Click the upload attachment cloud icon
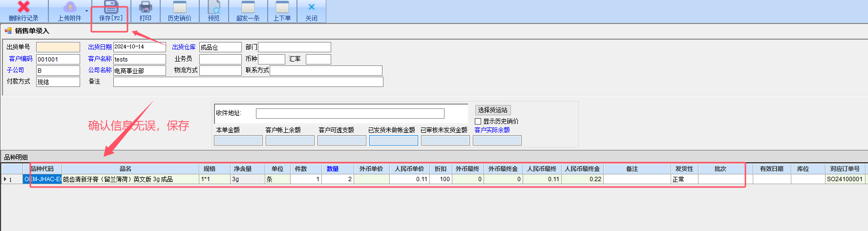 (x=70, y=7)
